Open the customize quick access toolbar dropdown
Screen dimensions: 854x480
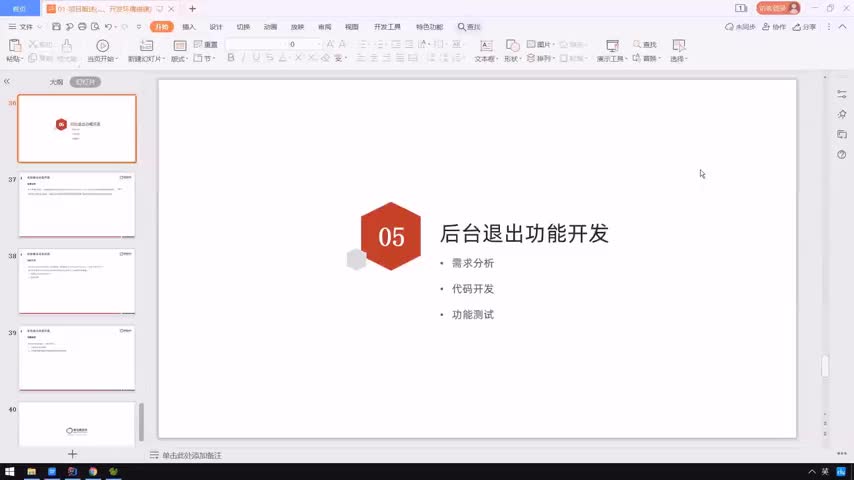click(139, 27)
